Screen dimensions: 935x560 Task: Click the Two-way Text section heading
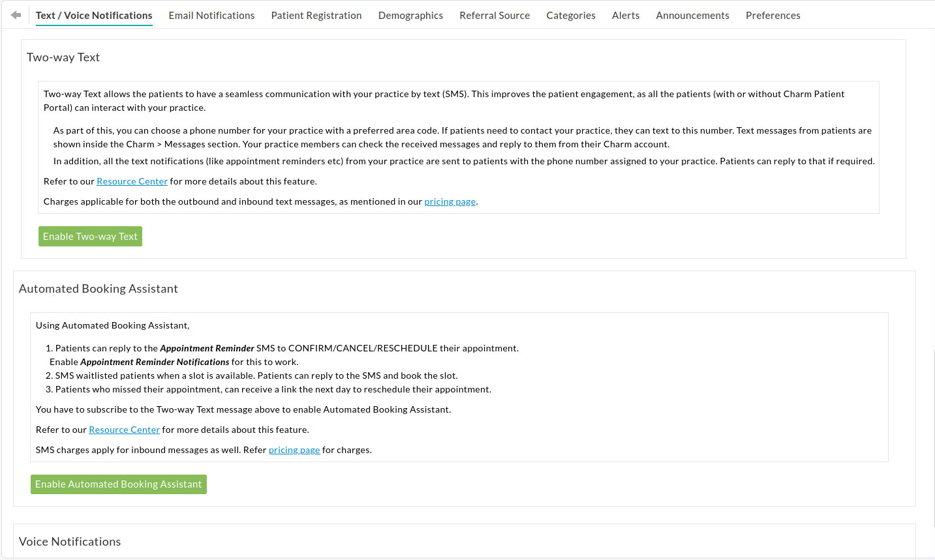63,57
